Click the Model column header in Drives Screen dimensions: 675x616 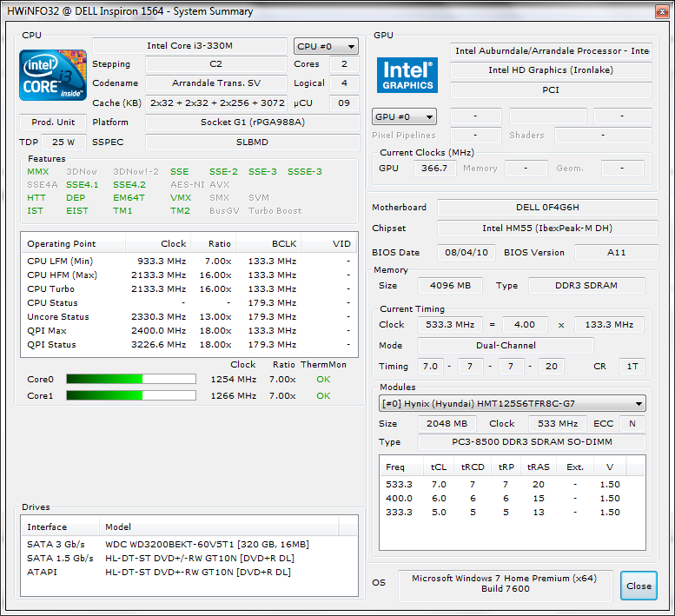pos(219,527)
